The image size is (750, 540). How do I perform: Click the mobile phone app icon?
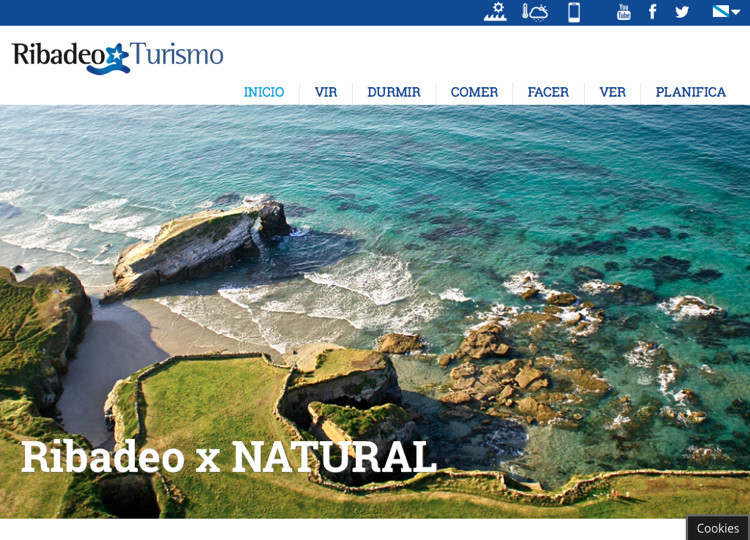tap(574, 12)
